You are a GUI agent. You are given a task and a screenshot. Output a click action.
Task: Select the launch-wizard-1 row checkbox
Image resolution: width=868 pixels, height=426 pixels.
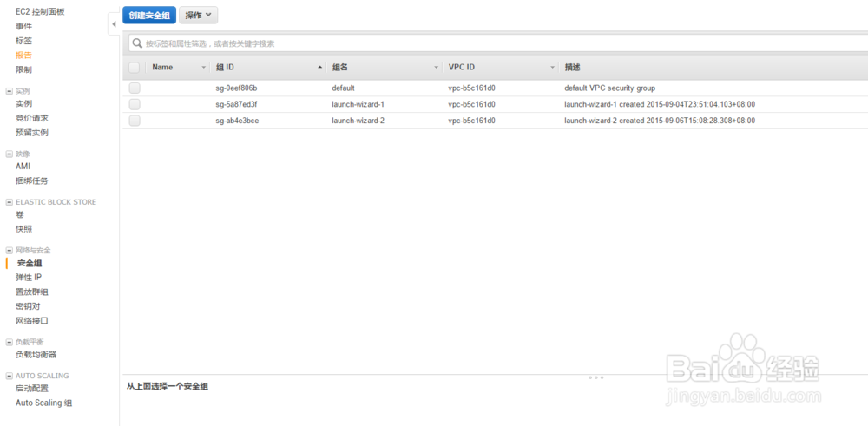[135, 104]
